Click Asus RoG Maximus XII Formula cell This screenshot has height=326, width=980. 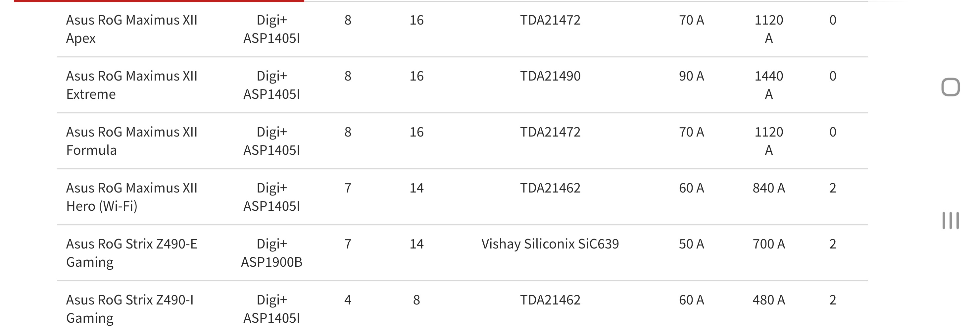(132, 141)
